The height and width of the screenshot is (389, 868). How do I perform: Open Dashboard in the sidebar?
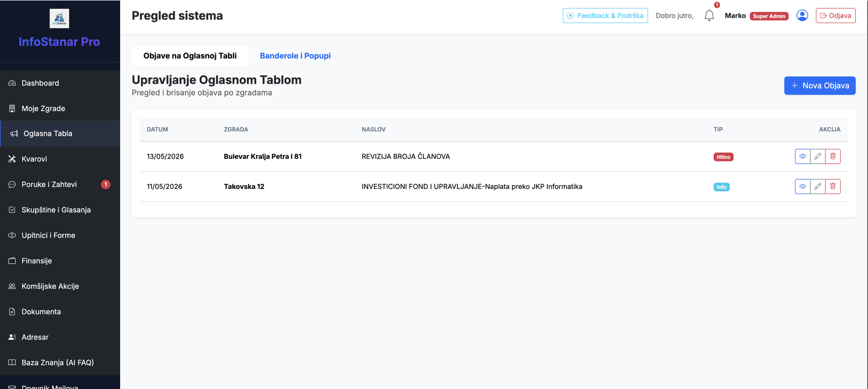pos(60,83)
